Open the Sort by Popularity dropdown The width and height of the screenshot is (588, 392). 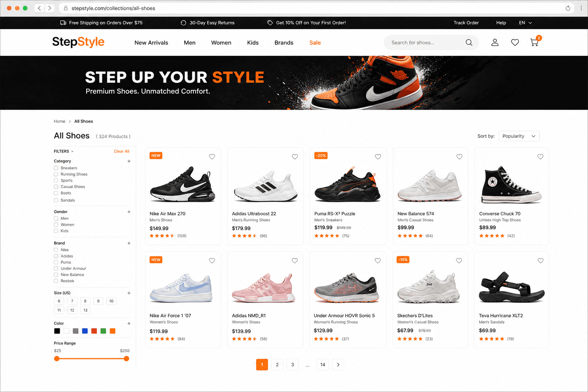(519, 136)
